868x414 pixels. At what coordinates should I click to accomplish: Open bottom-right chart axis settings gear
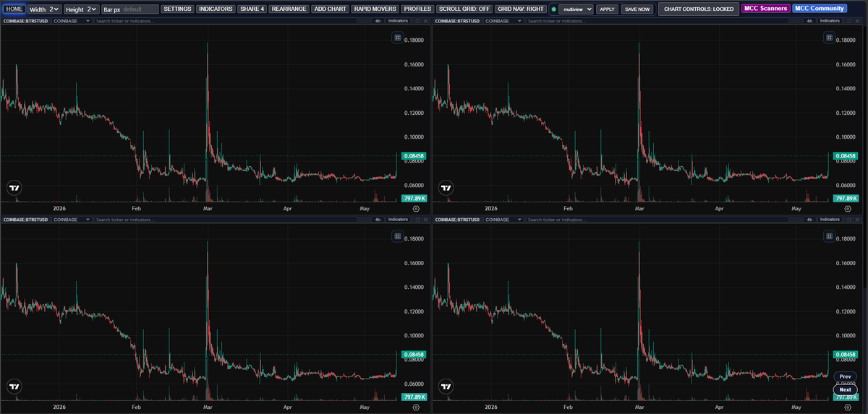point(847,407)
